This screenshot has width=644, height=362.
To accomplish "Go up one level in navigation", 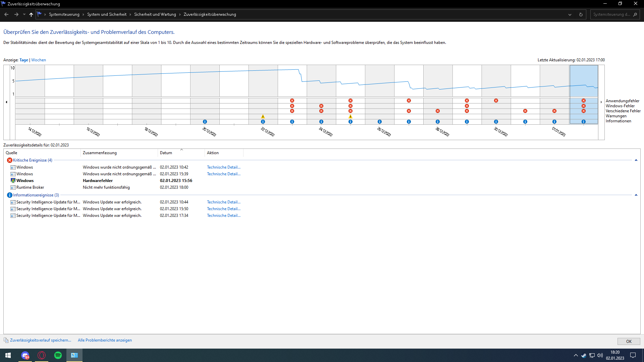I will click(x=31, y=14).
